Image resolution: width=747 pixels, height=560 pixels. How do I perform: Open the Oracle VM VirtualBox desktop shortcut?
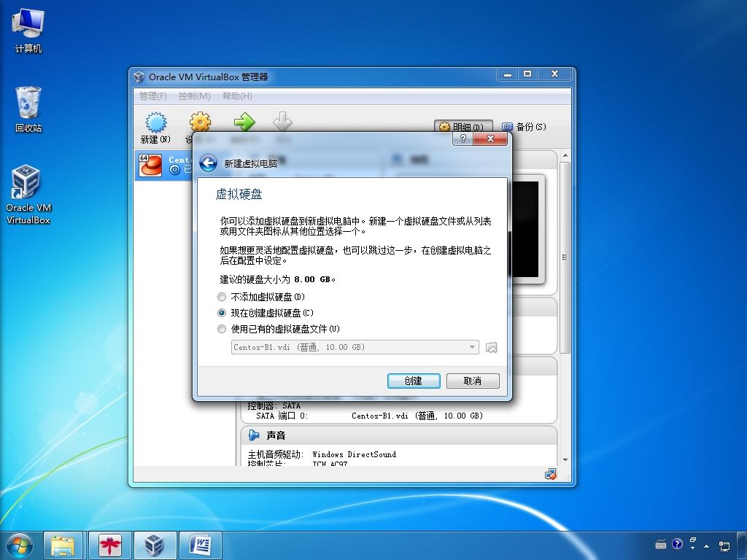(x=28, y=194)
